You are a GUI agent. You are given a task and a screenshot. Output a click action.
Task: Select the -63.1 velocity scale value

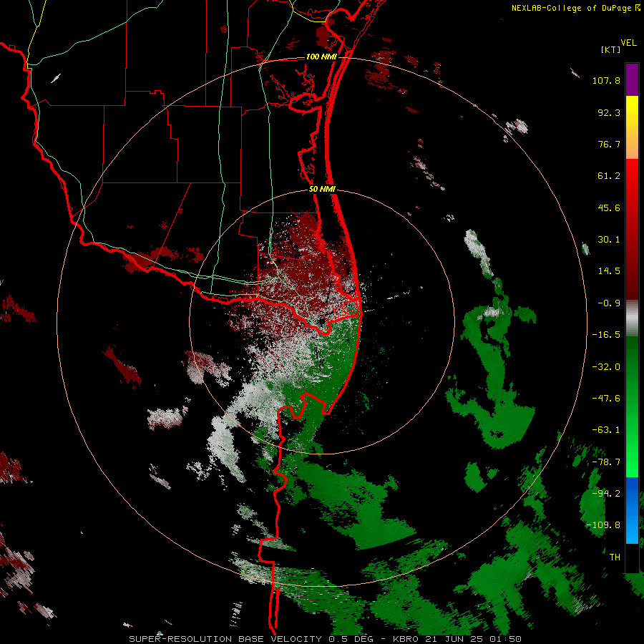pos(606,430)
